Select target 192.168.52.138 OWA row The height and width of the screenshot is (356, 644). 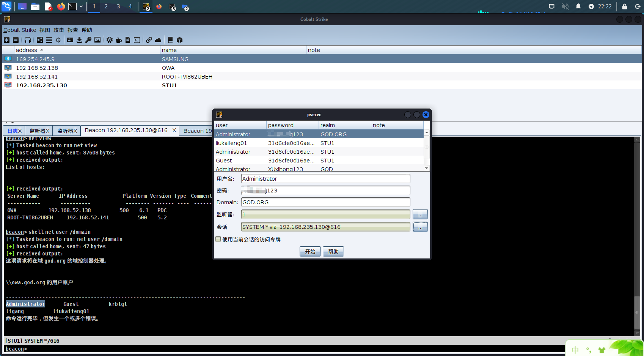pyautogui.click(x=322, y=68)
